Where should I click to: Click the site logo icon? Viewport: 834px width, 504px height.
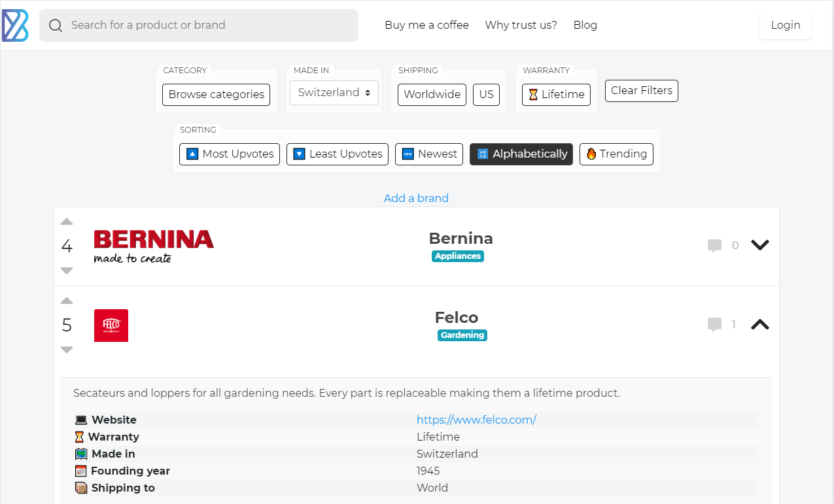[x=15, y=25]
